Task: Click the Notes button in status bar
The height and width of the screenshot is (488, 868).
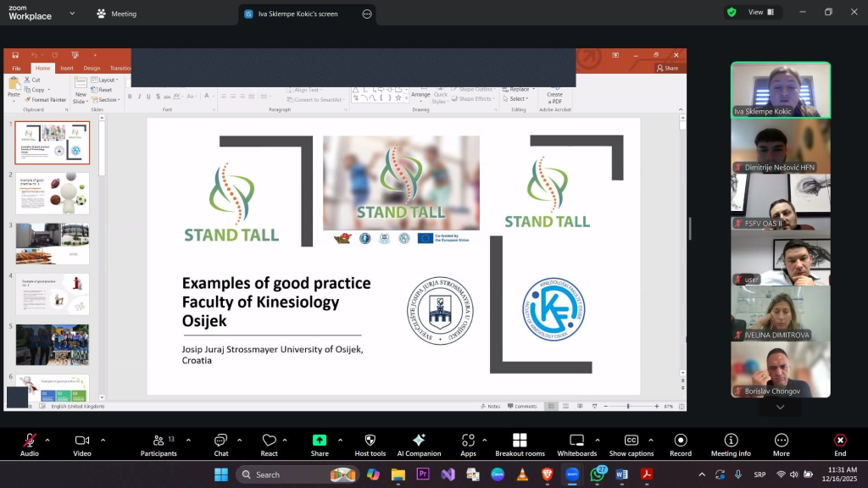Action: tap(491, 406)
